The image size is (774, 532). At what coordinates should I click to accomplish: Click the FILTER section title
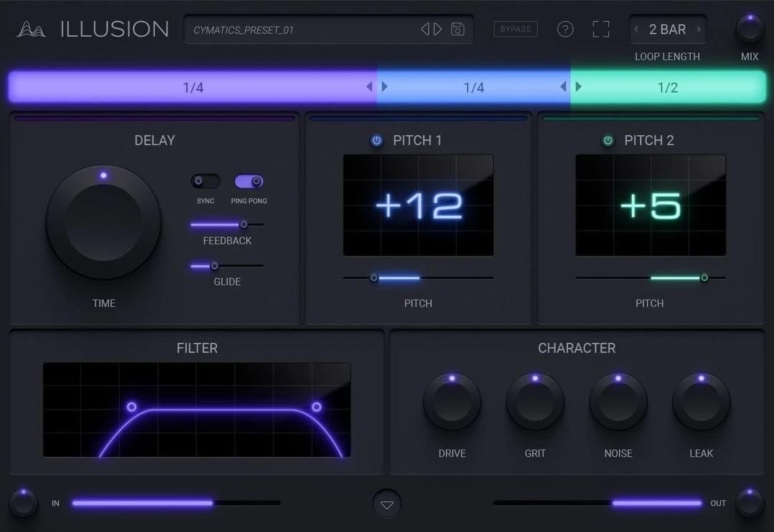[x=197, y=348]
